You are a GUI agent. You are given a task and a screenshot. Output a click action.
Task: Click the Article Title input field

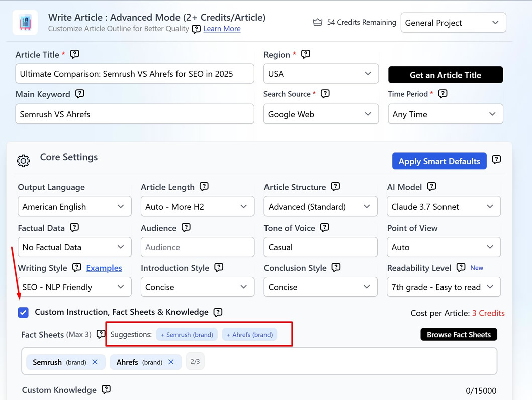pos(135,73)
